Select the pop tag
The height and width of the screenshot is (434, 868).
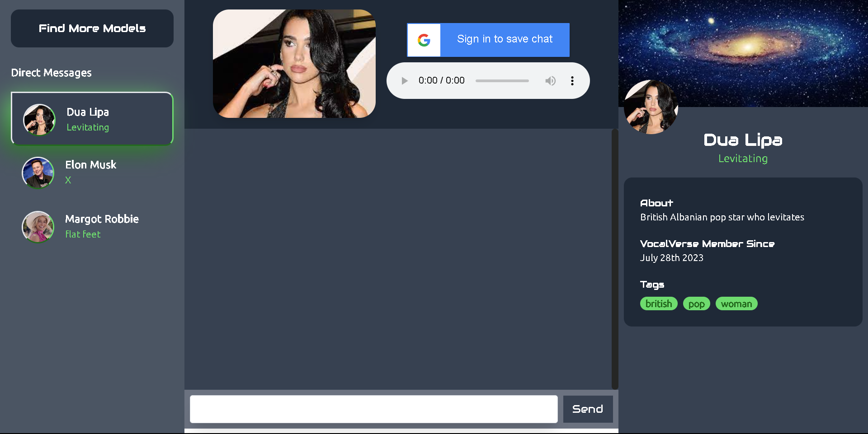[697, 304]
